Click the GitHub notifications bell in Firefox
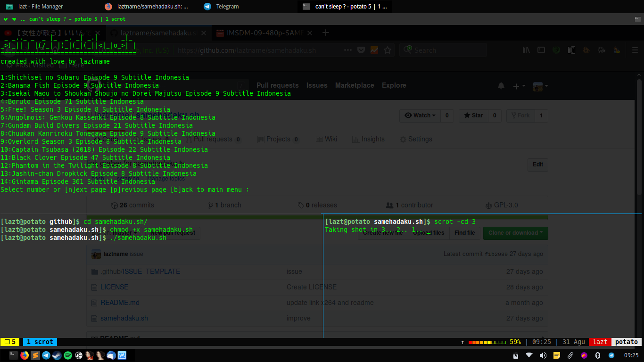 [501, 86]
